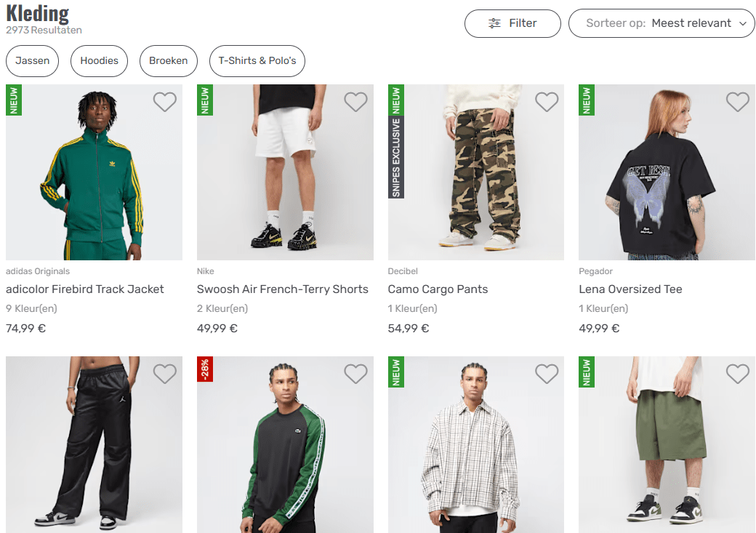Click heart icon on Lena Oversized Tee
This screenshot has height=533, width=756.
[738, 102]
